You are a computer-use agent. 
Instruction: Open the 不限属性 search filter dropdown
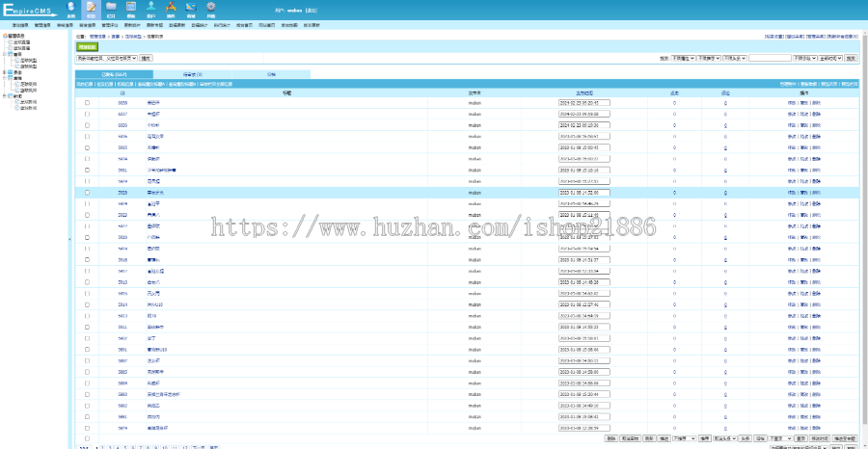[x=683, y=58]
